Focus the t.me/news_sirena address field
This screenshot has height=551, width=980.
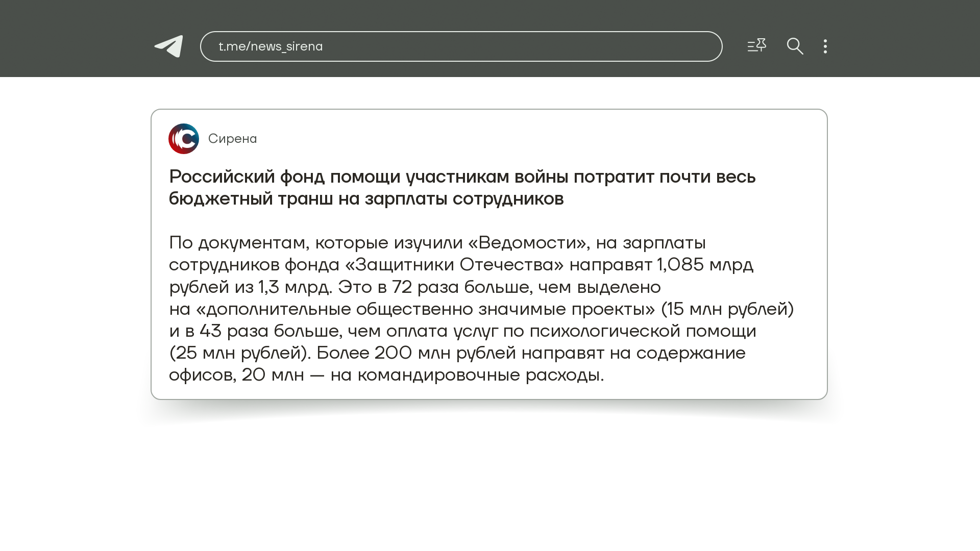tap(461, 46)
